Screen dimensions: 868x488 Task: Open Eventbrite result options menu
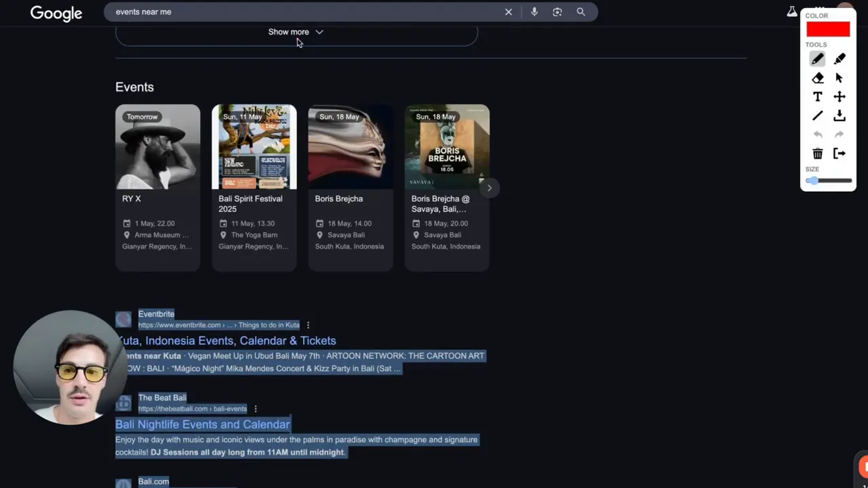click(x=308, y=325)
